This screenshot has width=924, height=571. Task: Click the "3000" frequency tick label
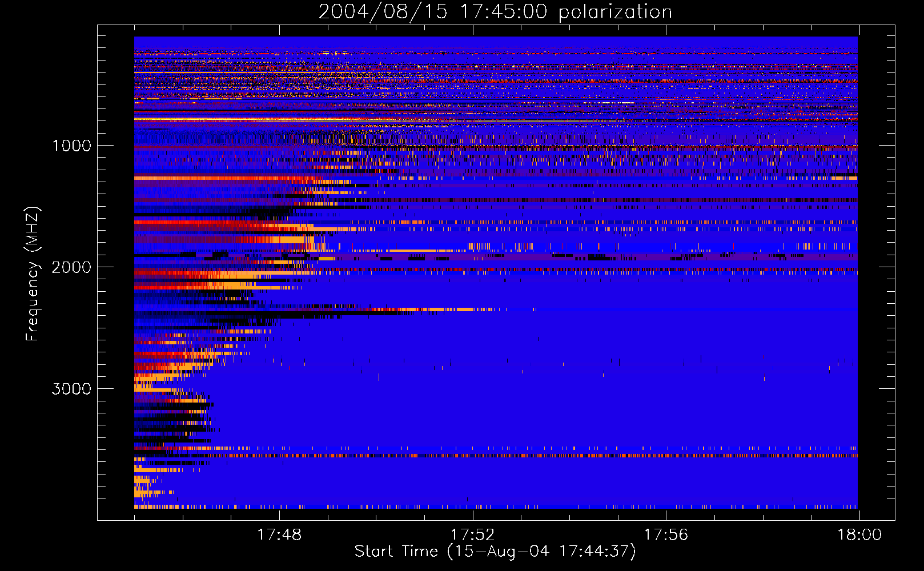pos(71,389)
